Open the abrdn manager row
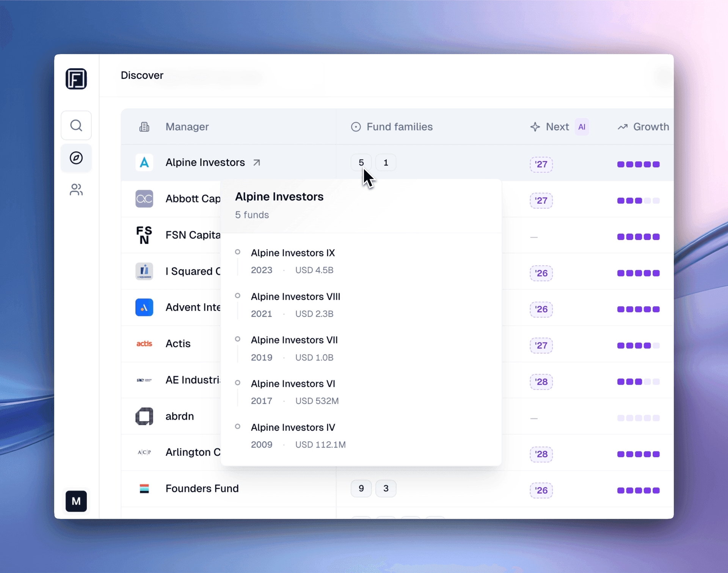Screen dimensions: 728x573 tap(180, 416)
